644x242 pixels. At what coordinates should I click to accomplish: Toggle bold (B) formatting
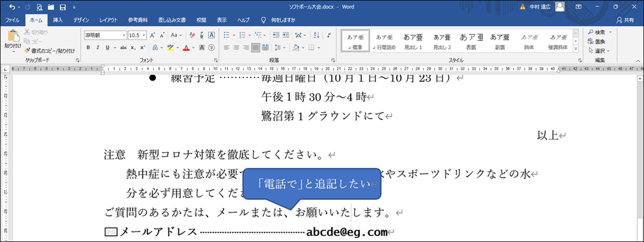coord(88,47)
